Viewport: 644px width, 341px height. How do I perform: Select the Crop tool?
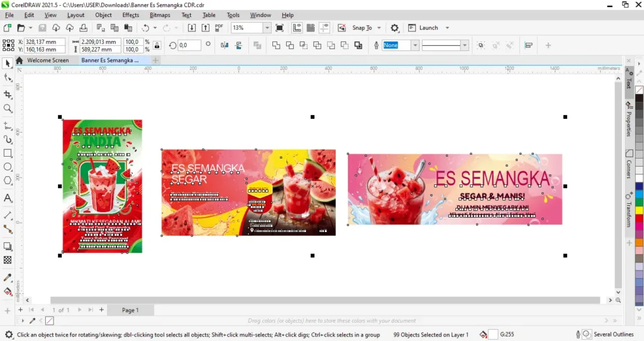[x=8, y=94]
